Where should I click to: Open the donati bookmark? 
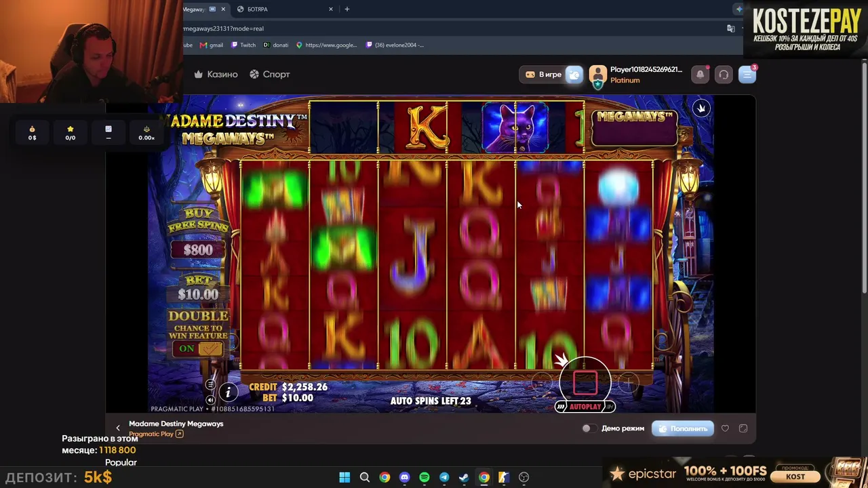[276, 45]
